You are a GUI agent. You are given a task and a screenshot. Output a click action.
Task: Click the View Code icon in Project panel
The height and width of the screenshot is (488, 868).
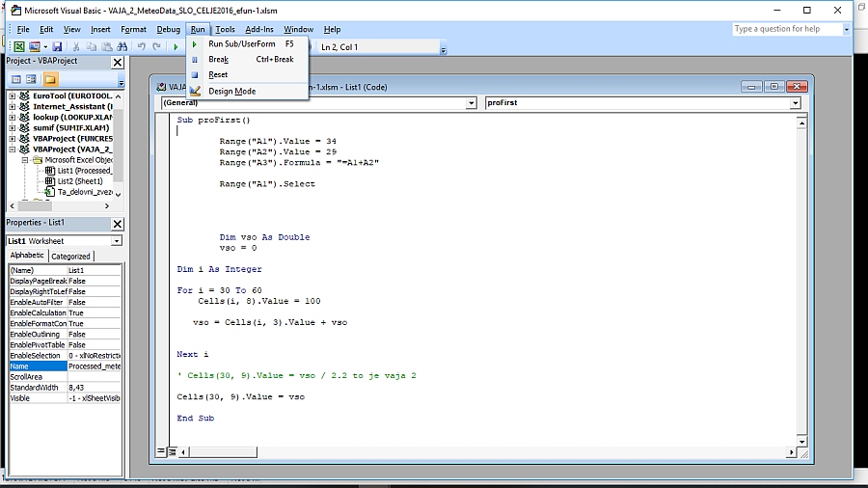pyautogui.click(x=14, y=79)
